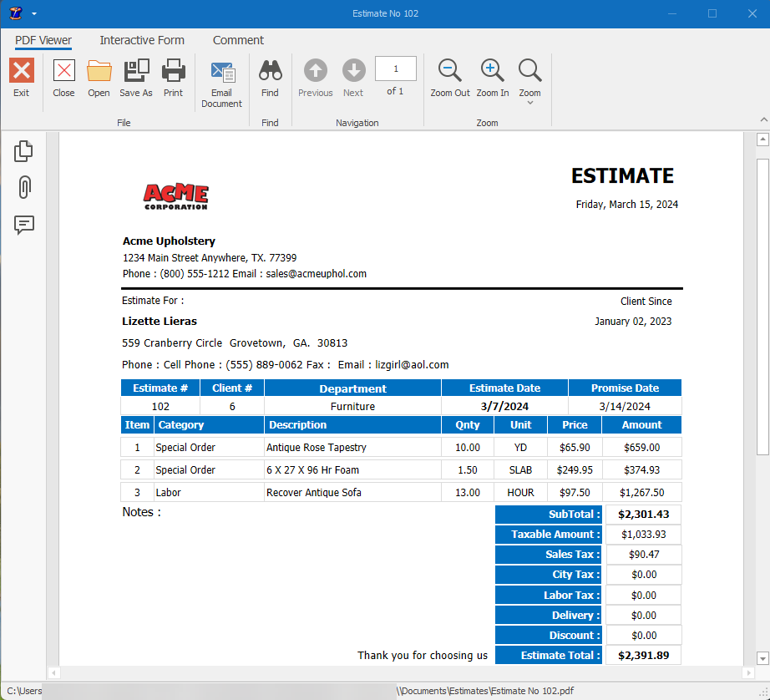Switch to the Interactive Form tab
This screenshot has width=770, height=700.
[141, 40]
